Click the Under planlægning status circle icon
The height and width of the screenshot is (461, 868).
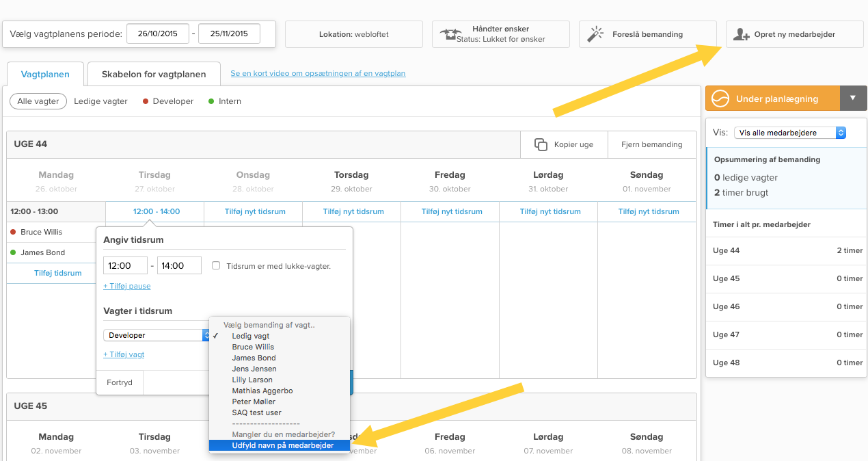coord(720,98)
